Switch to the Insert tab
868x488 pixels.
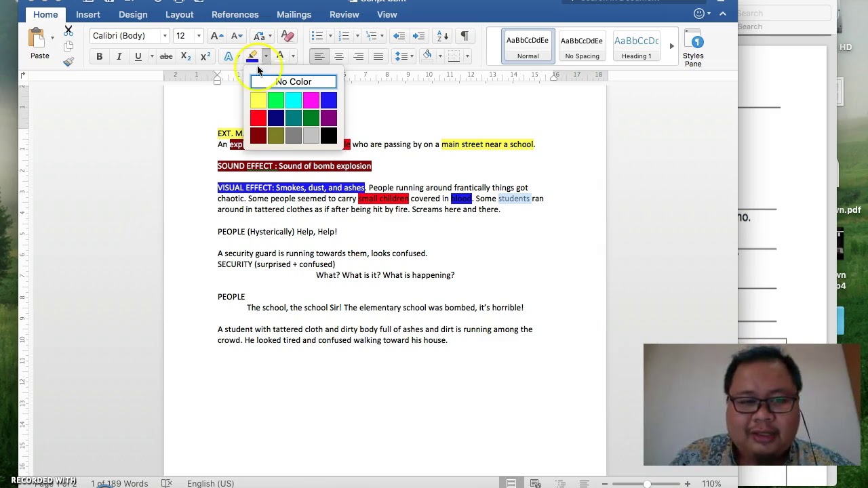tap(88, 14)
